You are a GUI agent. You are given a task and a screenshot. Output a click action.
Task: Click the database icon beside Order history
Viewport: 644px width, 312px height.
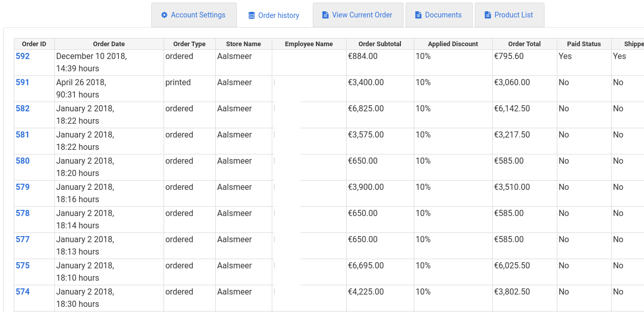click(251, 15)
